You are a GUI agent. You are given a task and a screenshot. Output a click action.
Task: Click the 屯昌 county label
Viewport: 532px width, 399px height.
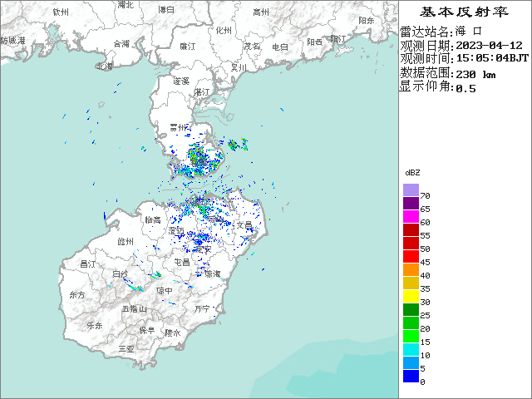click(x=182, y=262)
